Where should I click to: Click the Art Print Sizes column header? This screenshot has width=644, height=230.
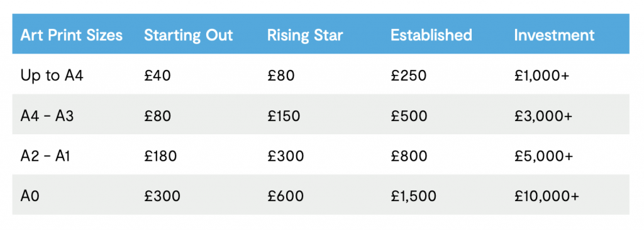(x=72, y=35)
